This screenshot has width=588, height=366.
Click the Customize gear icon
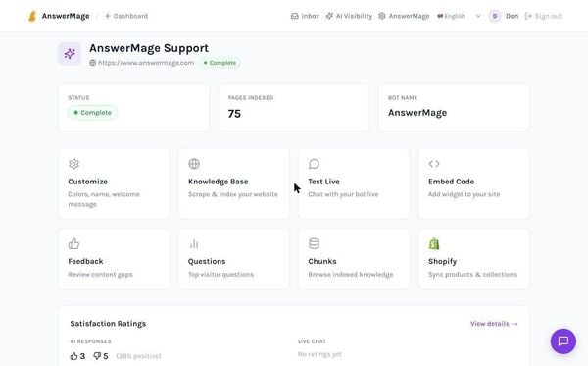[x=73, y=164]
